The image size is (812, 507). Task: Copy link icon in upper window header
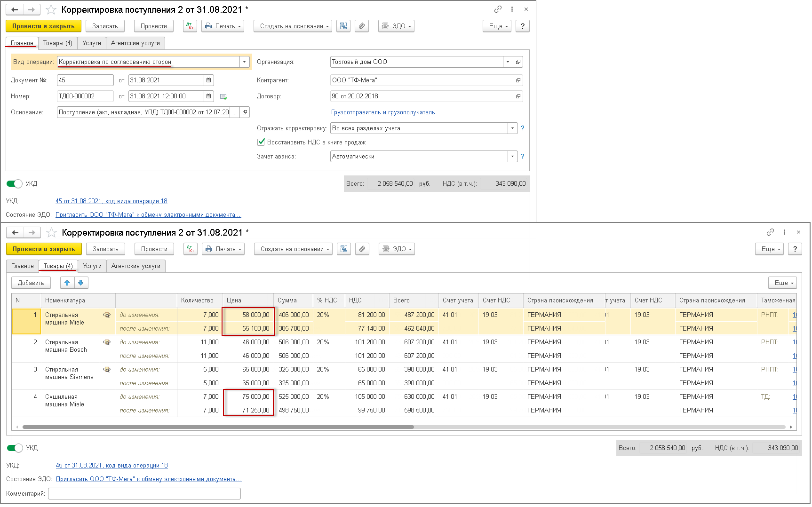click(x=498, y=9)
